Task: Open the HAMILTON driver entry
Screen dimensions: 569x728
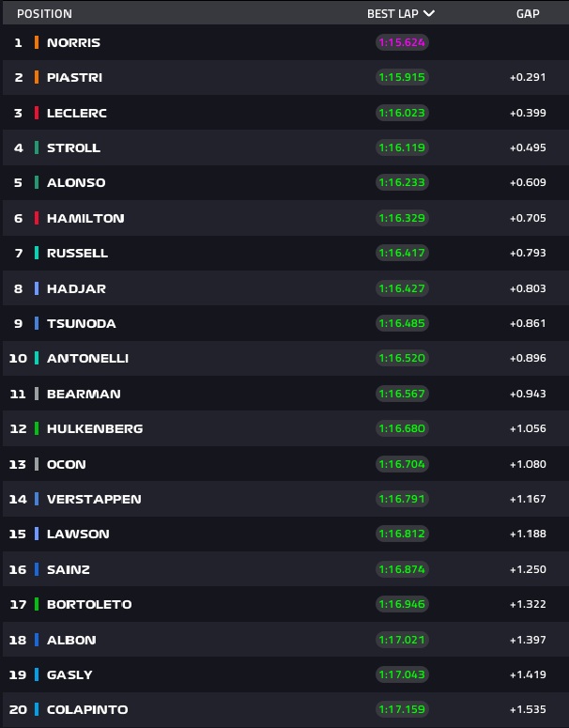Action: pos(85,218)
